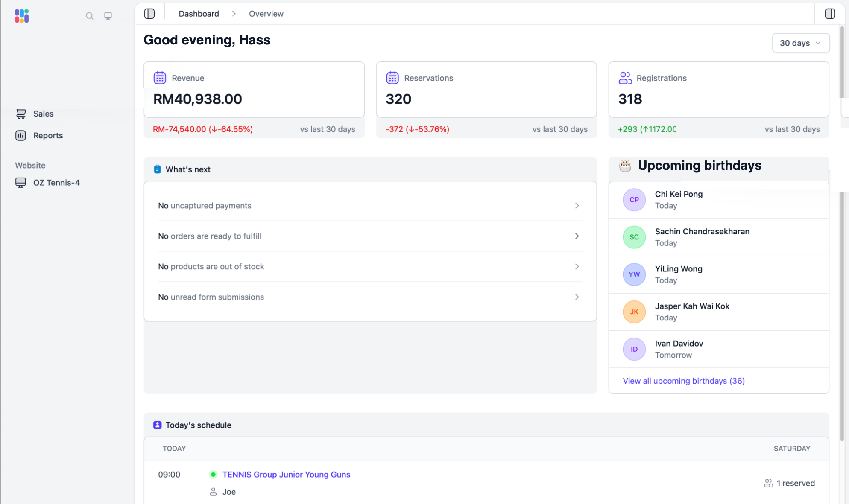
Task: Click the ID avatar of Ivan Davidov
Action: (634, 349)
